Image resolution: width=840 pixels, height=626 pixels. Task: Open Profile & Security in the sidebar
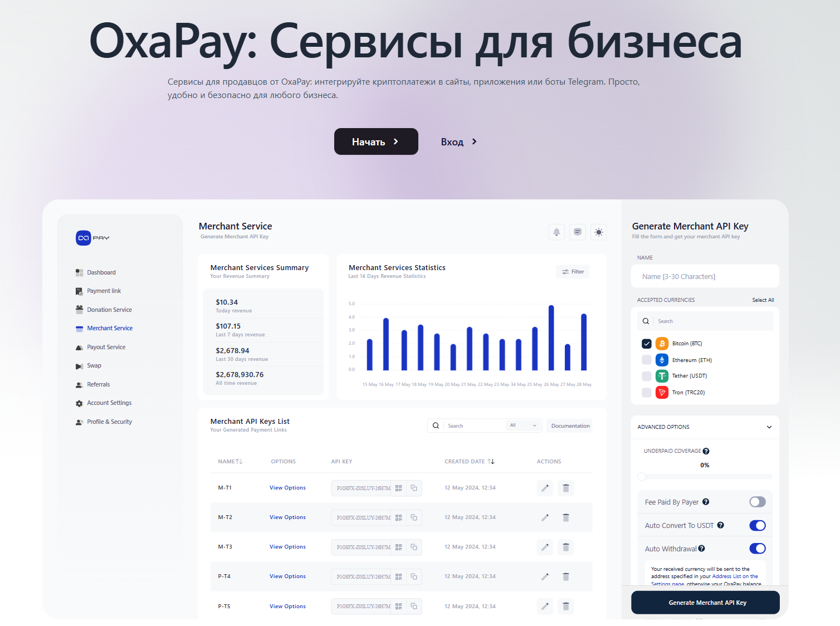click(104, 422)
